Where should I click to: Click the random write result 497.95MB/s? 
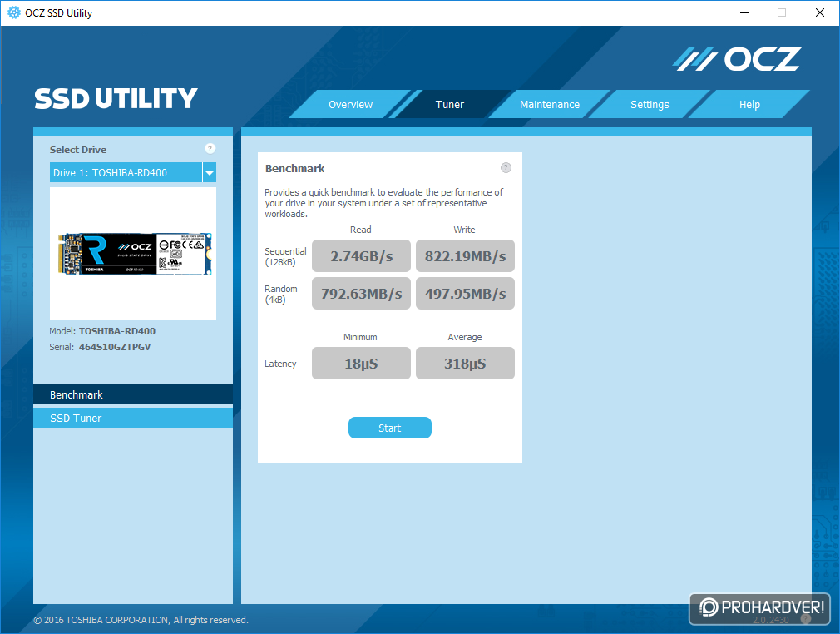465,293
